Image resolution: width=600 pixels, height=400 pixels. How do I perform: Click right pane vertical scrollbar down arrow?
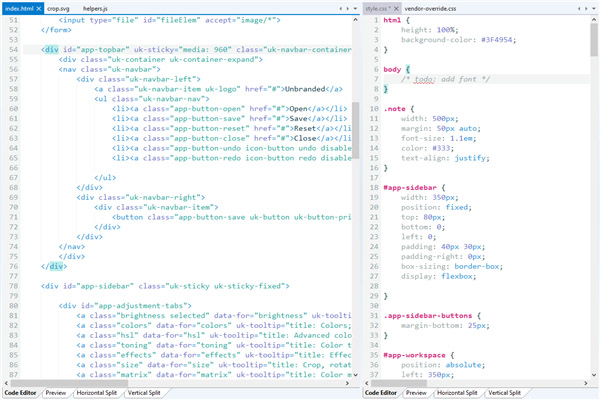(594, 375)
